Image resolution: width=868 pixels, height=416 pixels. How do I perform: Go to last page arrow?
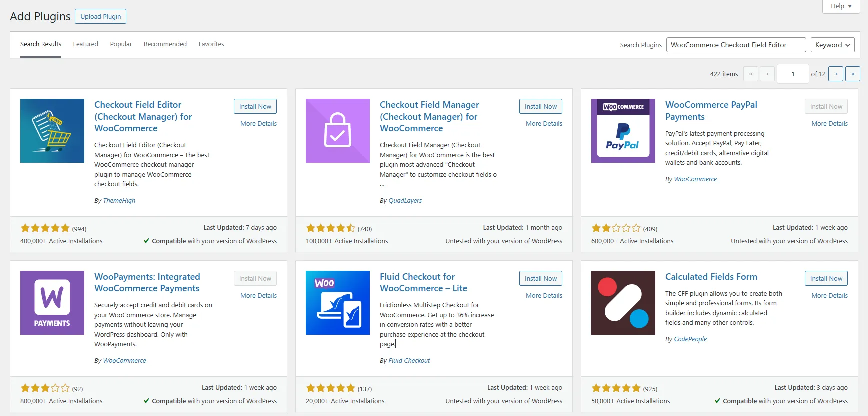click(853, 74)
